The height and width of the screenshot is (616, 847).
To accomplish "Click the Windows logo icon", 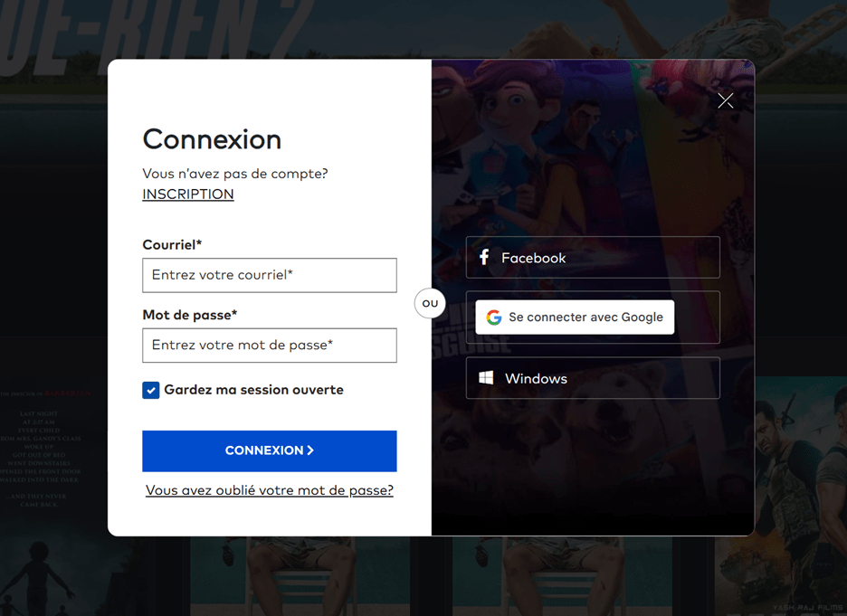I will click(486, 378).
